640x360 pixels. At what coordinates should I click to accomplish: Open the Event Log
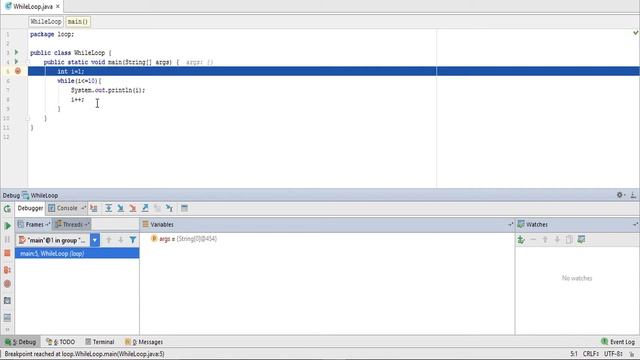(618, 342)
